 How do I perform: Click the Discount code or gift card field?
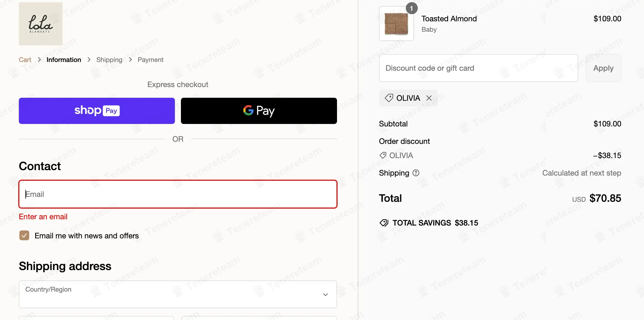click(478, 68)
